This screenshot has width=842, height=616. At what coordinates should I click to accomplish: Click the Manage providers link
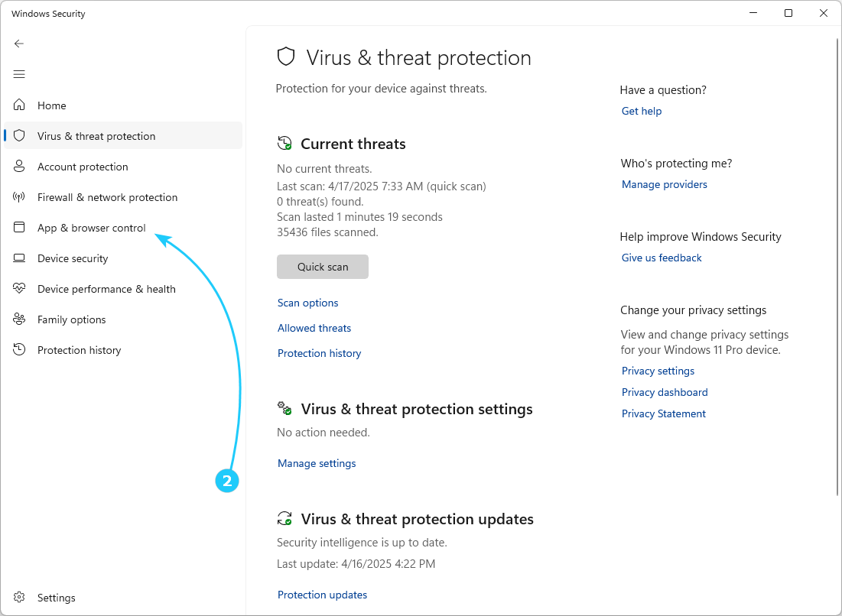coord(665,184)
